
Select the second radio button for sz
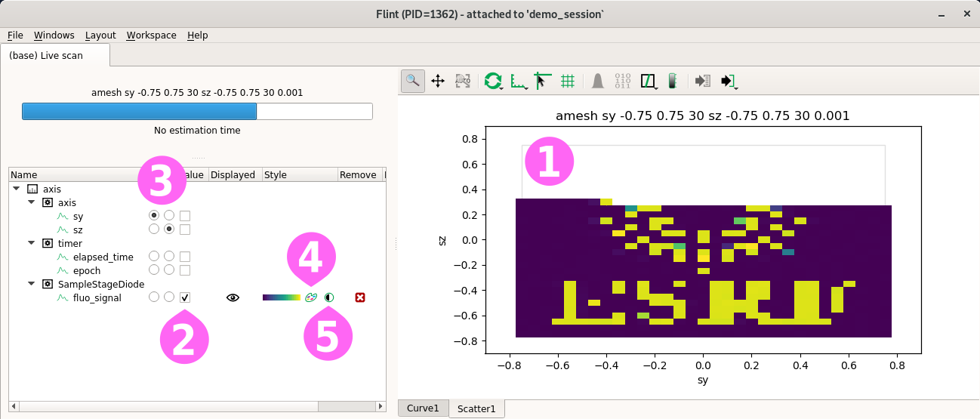pyautogui.click(x=169, y=229)
